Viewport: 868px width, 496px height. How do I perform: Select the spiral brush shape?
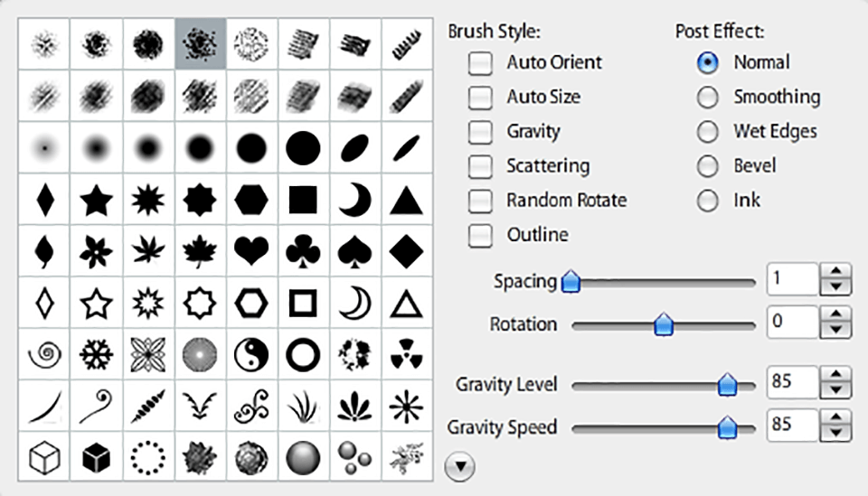pyautogui.click(x=44, y=354)
